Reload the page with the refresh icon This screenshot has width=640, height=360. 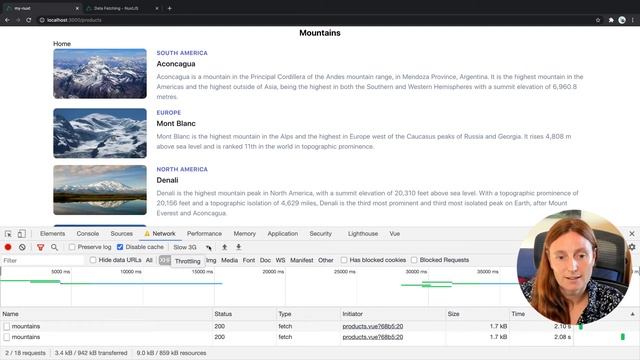click(x=29, y=20)
